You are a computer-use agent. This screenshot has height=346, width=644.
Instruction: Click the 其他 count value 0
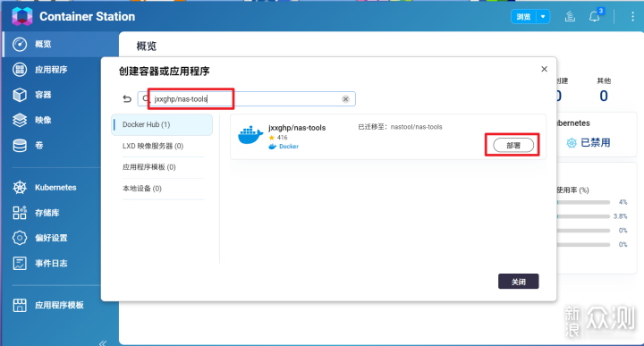coord(604,96)
